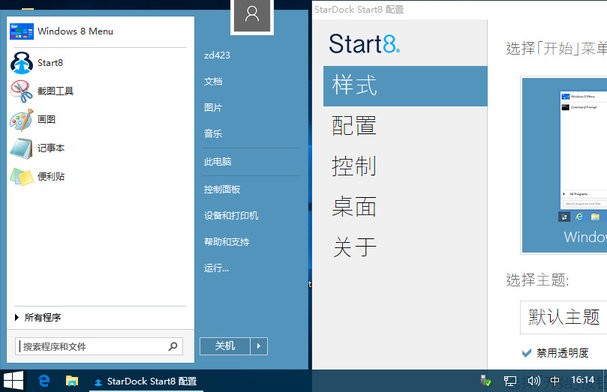
Task: Select the 样式 tab in Start8 config
Action: click(x=405, y=86)
